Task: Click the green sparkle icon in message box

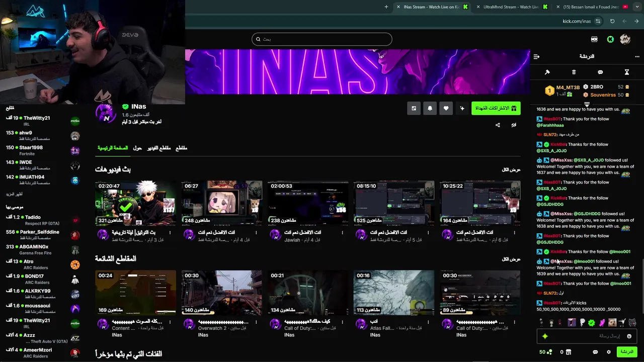Action: (x=545, y=336)
